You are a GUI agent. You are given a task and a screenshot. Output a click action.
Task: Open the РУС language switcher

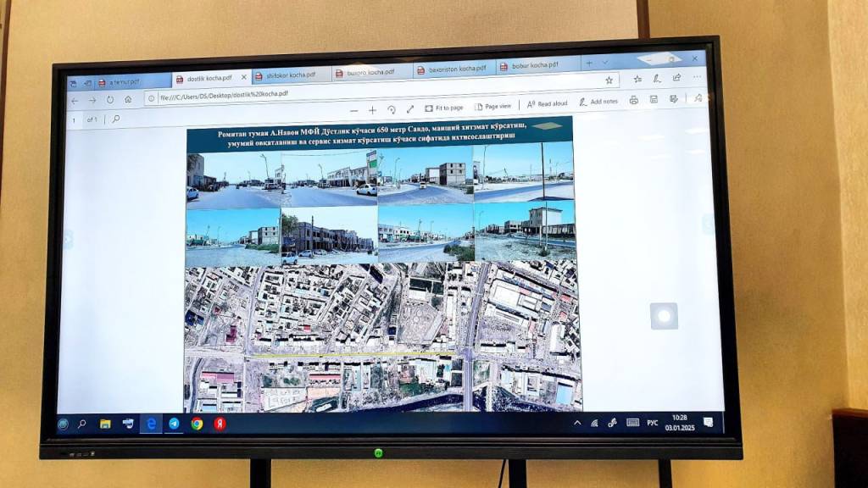click(653, 421)
